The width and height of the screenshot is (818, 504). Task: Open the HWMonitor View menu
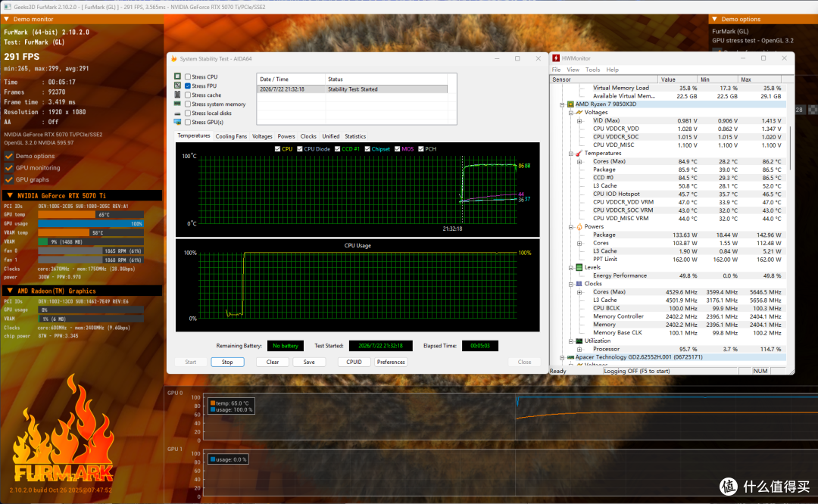573,70
